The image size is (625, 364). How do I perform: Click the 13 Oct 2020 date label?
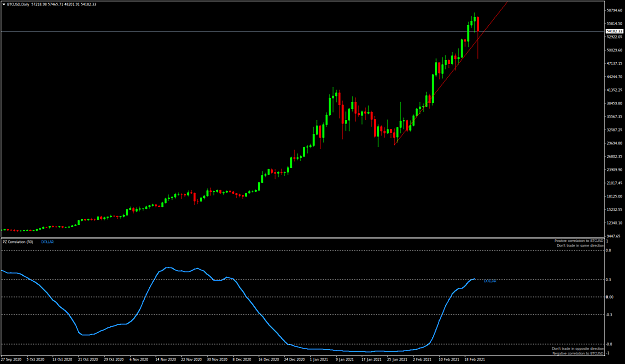click(x=62, y=360)
